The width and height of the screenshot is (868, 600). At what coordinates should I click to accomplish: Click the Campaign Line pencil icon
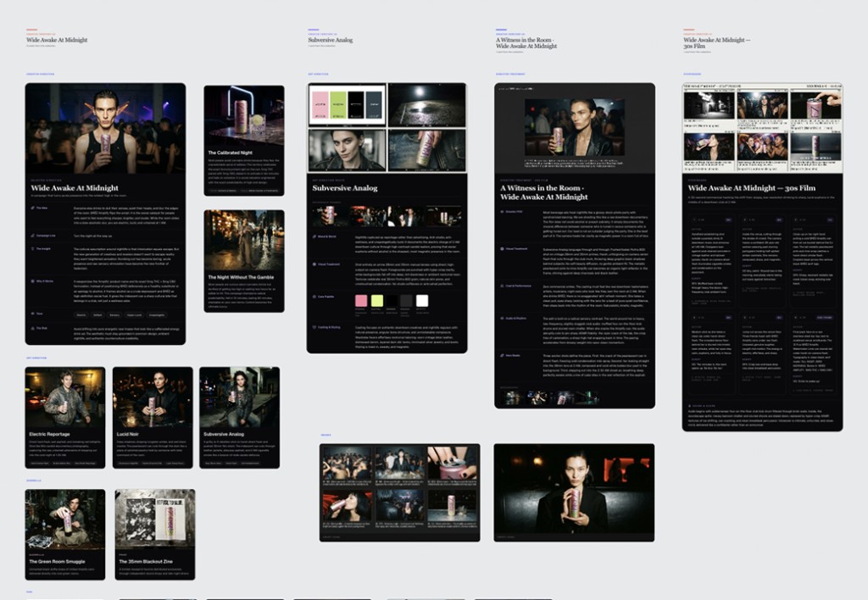pos(33,236)
